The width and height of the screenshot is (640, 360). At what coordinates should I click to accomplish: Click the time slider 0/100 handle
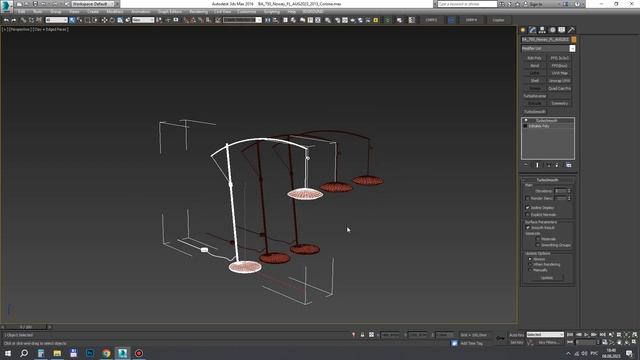pyautogui.click(x=26, y=327)
